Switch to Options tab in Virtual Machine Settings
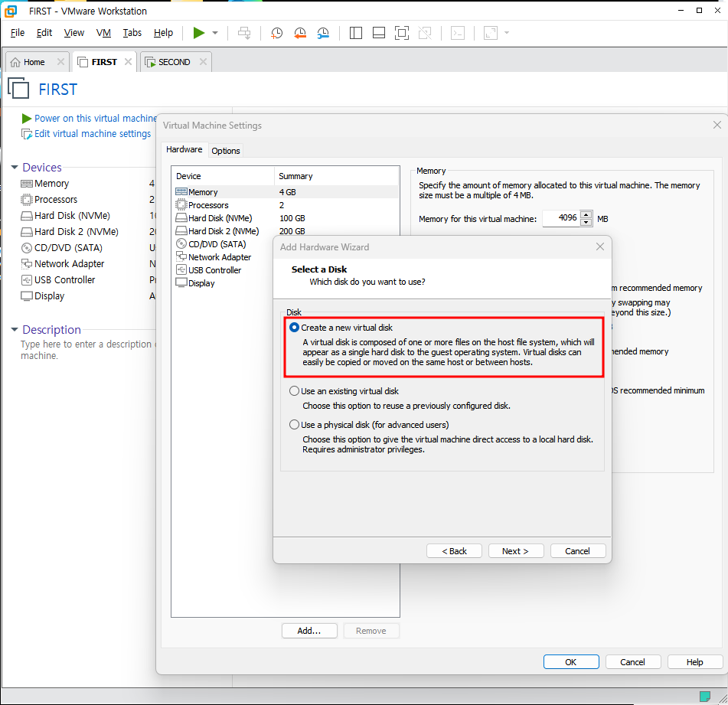The width and height of the screenshot is (728, 705). click(x=226, y=151)
